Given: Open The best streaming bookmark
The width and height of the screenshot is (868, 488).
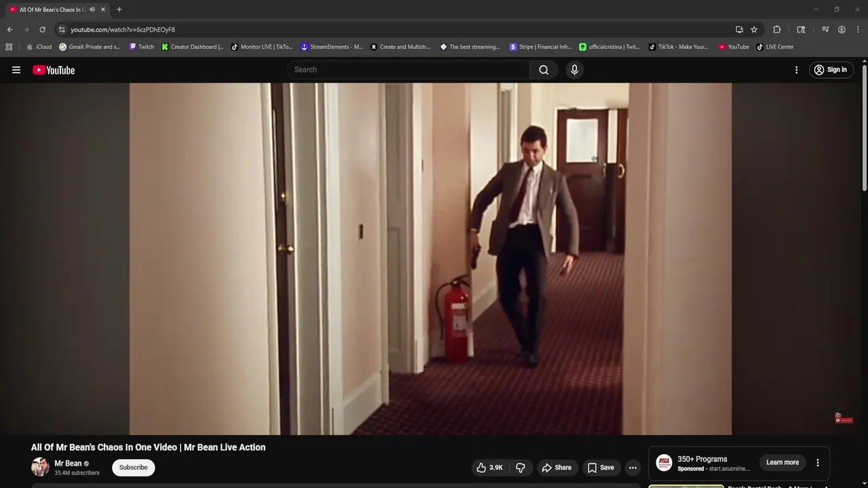Looking at the screenshot, I should 470,47.
